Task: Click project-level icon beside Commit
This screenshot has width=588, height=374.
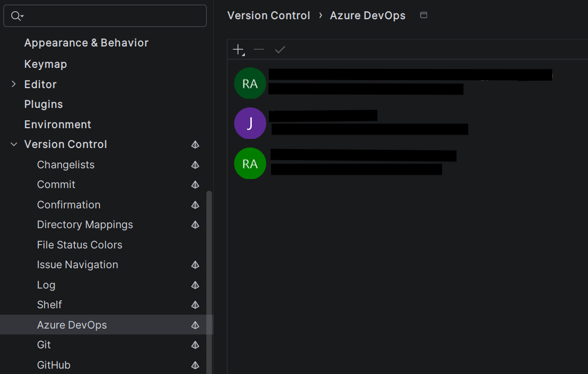Action: (x=195, y=185)
